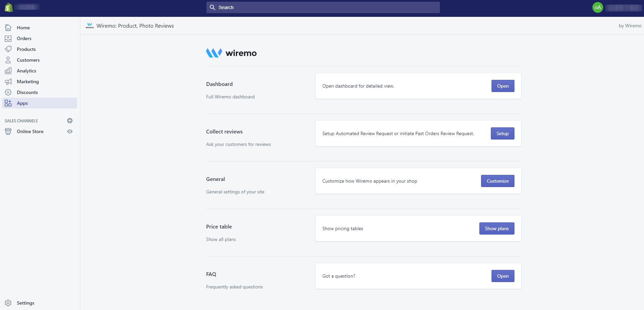Screen dimensions: 644x310
Task: Click the search magnifier icon
Action: 213,7
